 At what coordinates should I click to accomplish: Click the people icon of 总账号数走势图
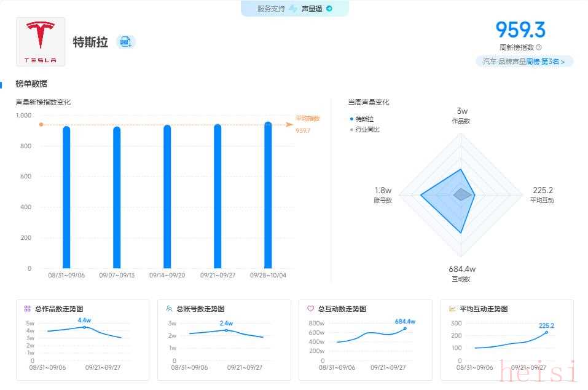168,309
